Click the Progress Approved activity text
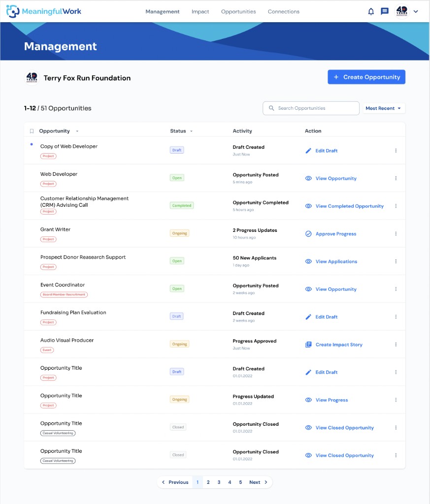Viewport: 430px width, 504px height. point(254,341)
